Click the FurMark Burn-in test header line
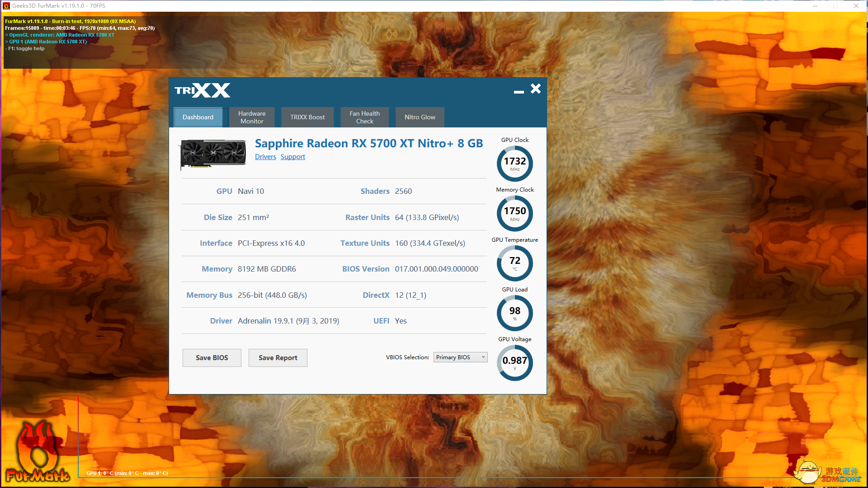 click(71, 21)
